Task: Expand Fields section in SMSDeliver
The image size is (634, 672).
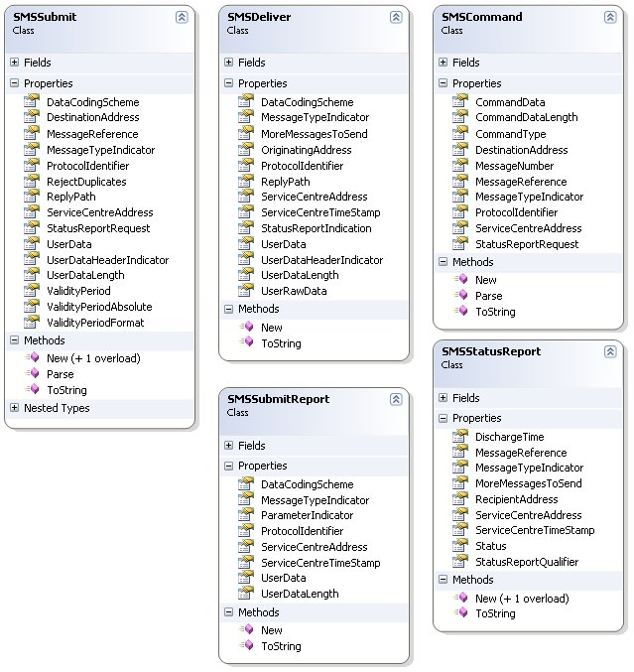Action: pos(229,63)
